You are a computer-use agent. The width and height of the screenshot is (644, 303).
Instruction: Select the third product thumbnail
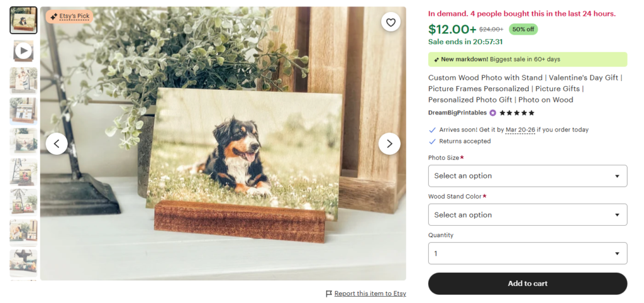point(23,80)
